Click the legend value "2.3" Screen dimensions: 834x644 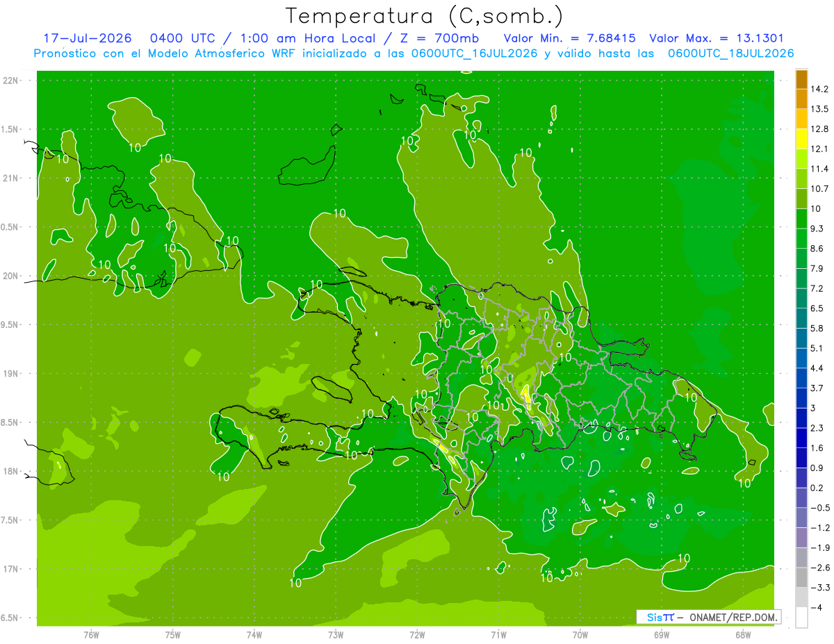pos(817,428)
